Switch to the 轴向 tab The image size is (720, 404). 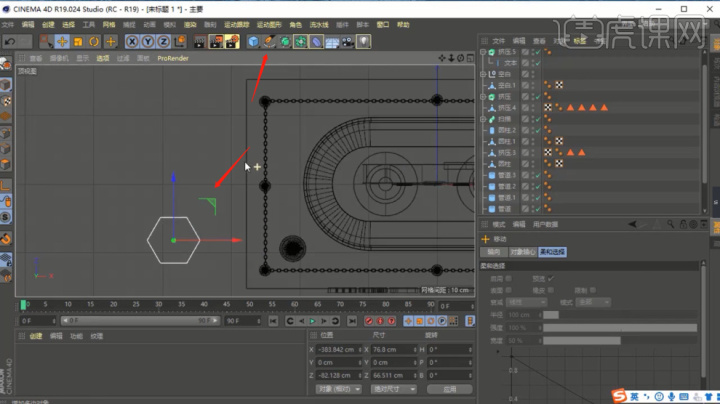click(494, 252)
